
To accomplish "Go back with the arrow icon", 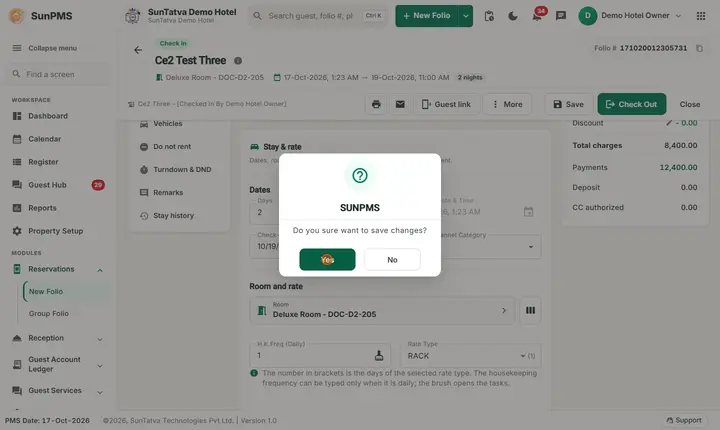I will click(x=138, y=50).
